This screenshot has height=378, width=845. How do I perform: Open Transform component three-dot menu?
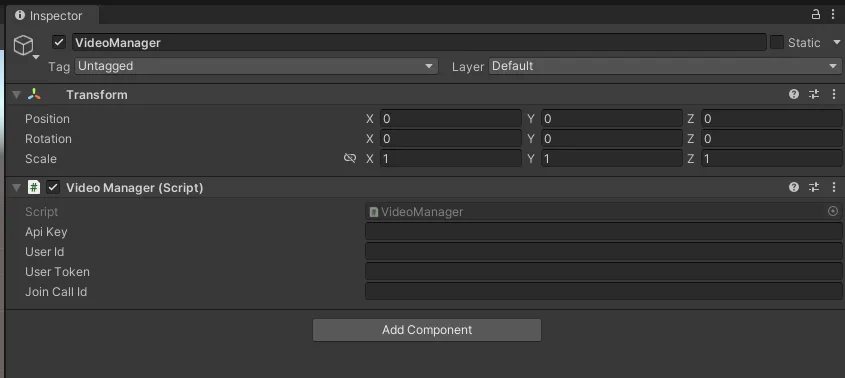834,94
